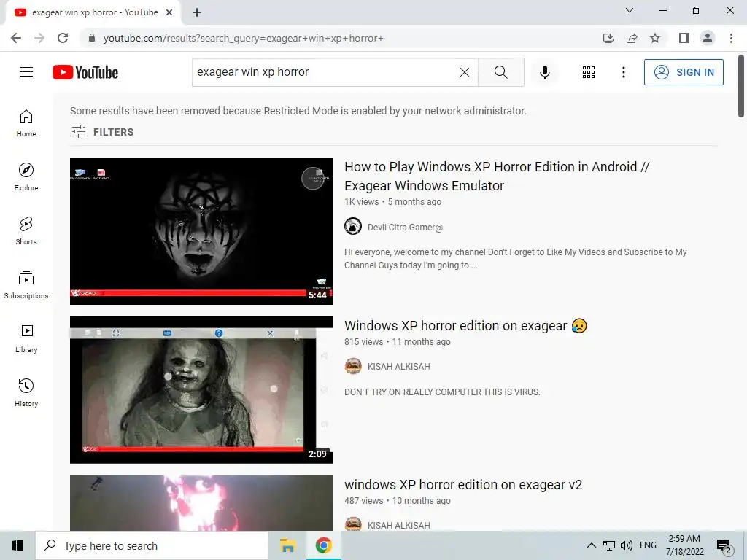Open How to Play Windows XP Horror video title
747x560 pixels.
[497, 176]
